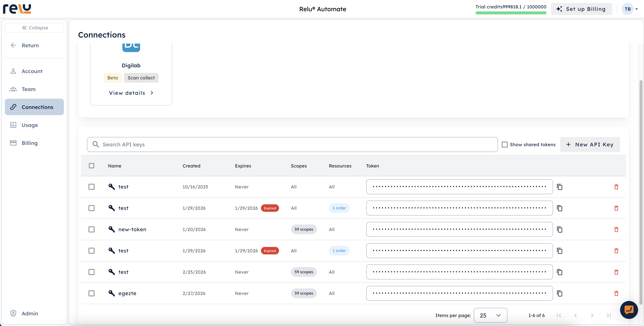Screen dimensions: 644x326
Task: Open the Items per page dropdown
Action: (x=490, y=315)
